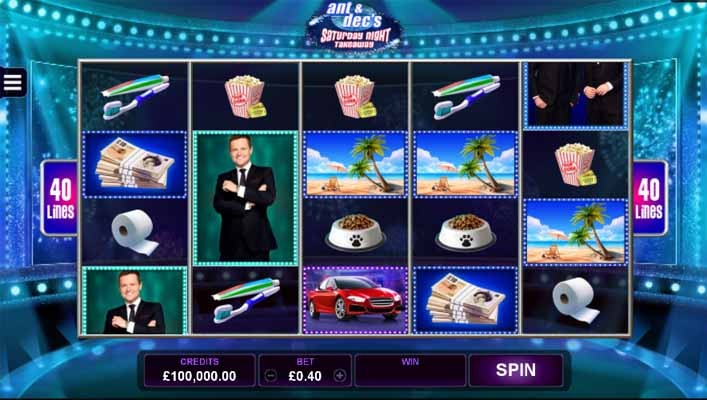Decrease the bet with the minus button

click(x=271, y=375)
